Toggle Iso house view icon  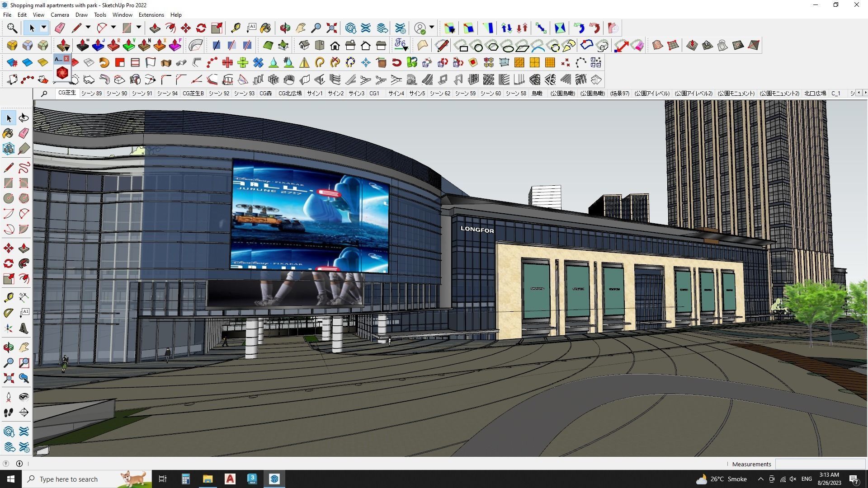[304, 45]
